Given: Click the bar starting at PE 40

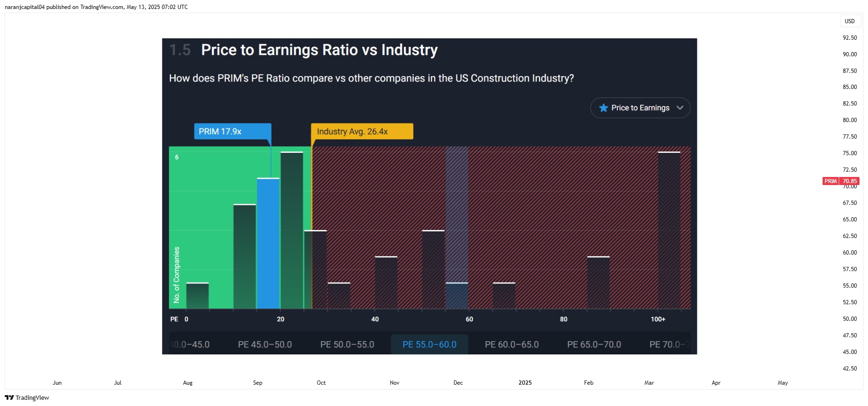Looking at the screenshot, I should tap(386, 282).
